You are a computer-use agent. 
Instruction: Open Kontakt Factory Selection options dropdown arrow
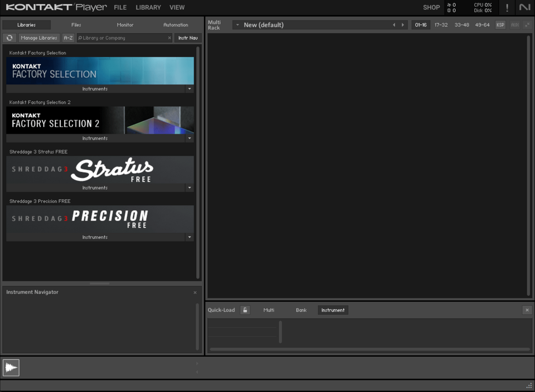click(189, 89)
